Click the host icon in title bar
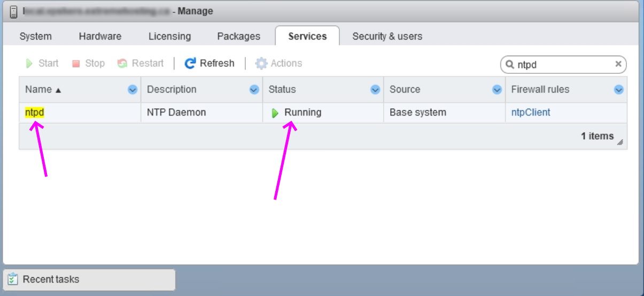The height and width of the screenshot is (296, 644). pos(13,11)
